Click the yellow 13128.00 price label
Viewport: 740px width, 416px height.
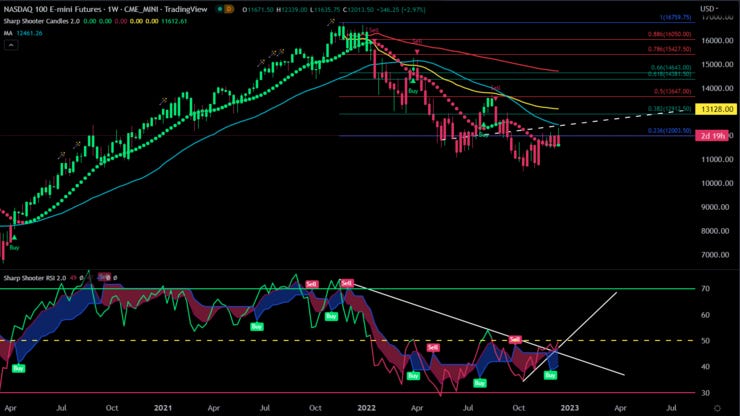pos(716,109)
